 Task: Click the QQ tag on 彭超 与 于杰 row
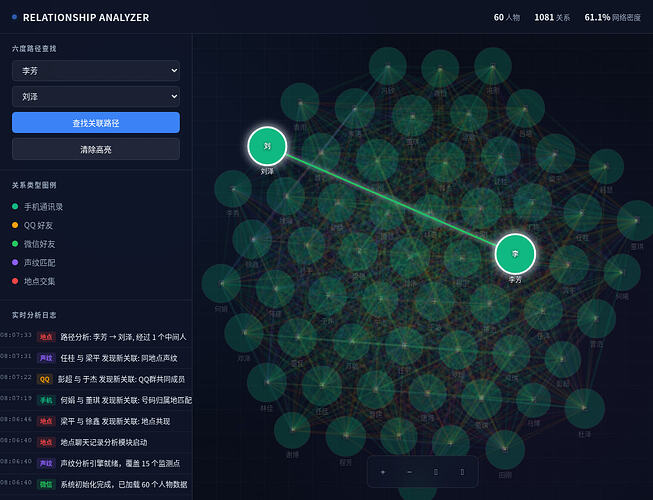point(45,379)
